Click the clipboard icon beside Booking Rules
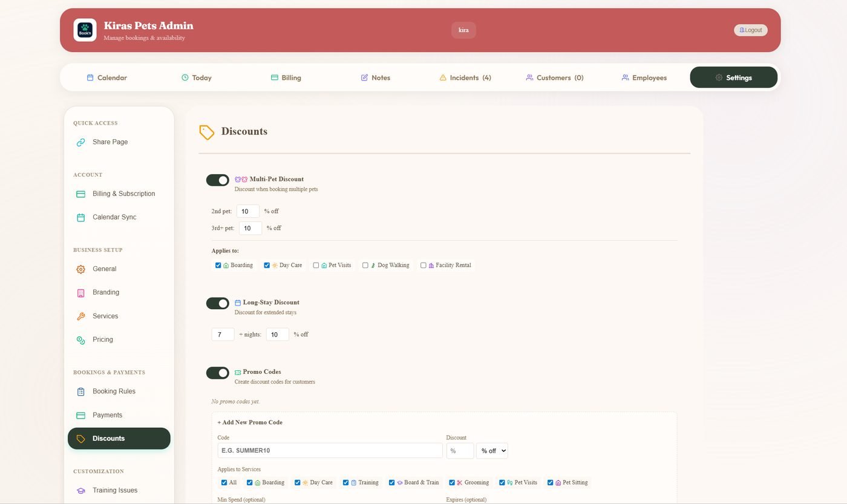847x504 pixels. pos(80,391)
